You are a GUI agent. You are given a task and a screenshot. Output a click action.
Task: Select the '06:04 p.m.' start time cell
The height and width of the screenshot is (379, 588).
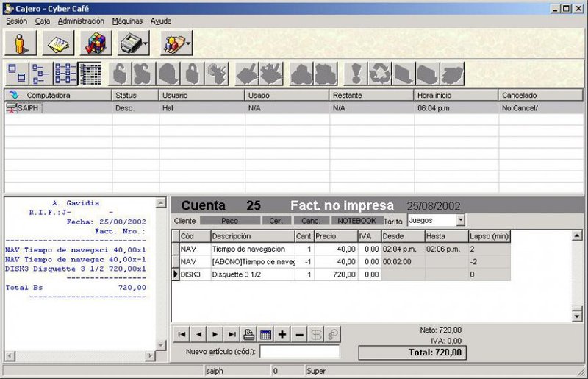click(456, 108)
